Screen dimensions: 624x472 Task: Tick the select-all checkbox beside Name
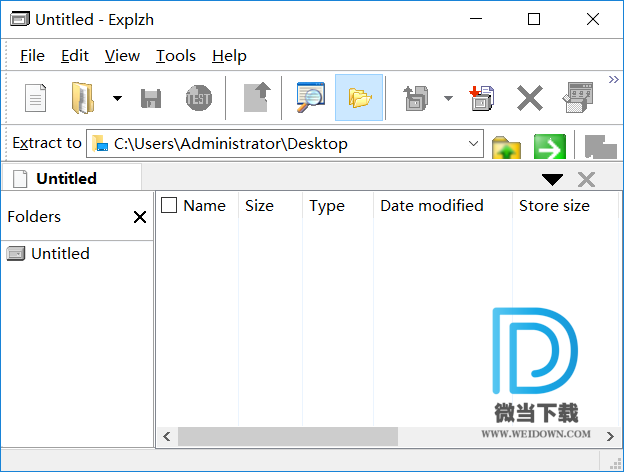point(169,205)
